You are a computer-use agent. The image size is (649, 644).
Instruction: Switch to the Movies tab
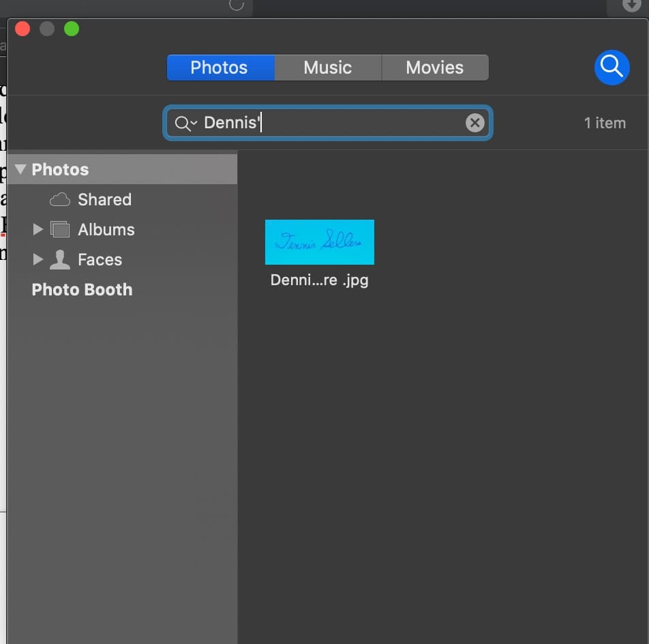(435, 68)
